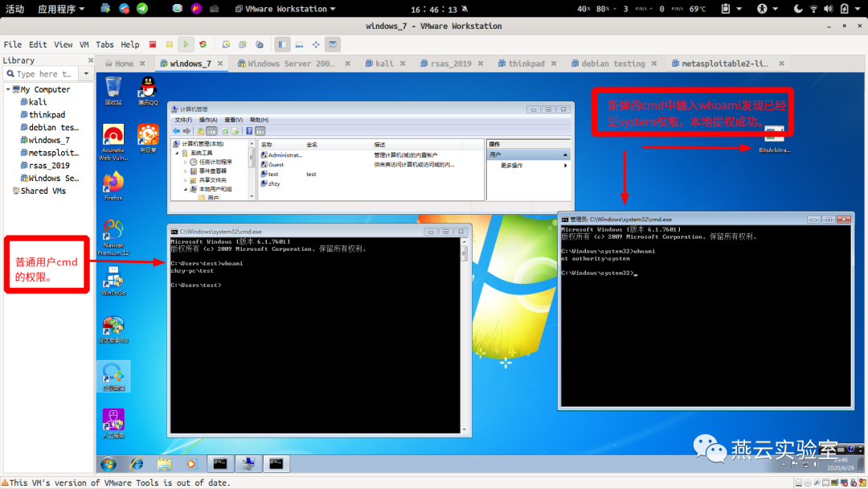
Task: Click the Revert to Snapshot toolbar icon
Action: pos(243,44)
